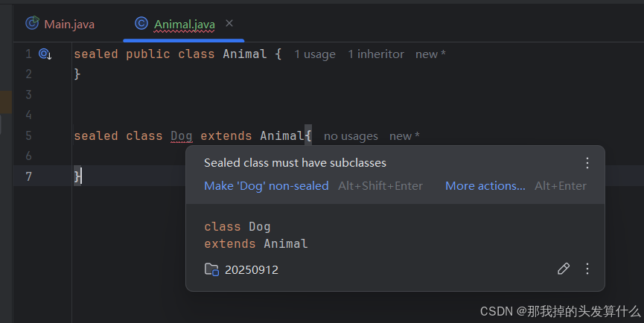This screenshot has width=644, height=323.
Task: Close the Animal.java tab
Action: pos(229,23)
